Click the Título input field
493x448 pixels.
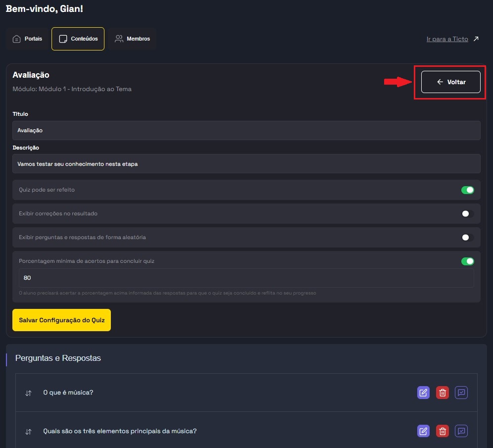(246, 131)
